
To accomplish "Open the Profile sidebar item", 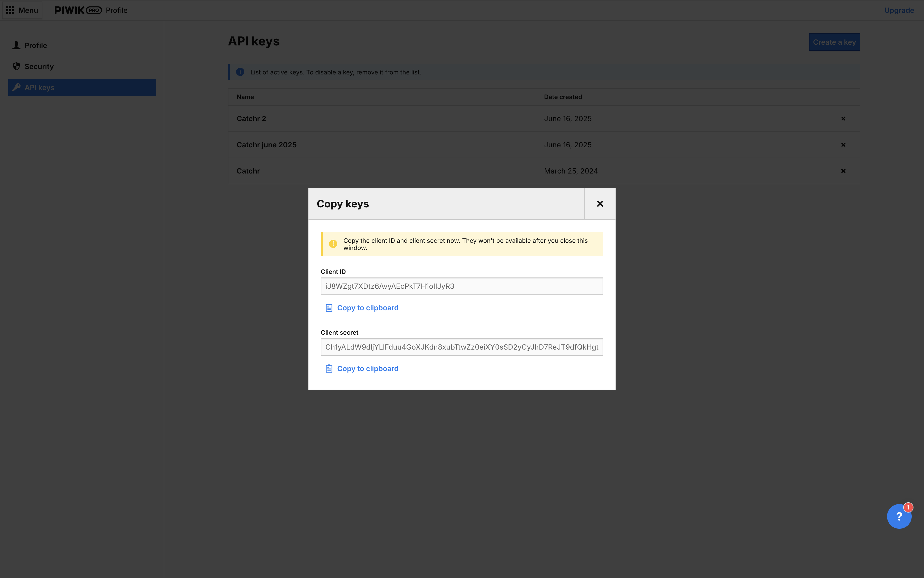I will pos(82,45).
